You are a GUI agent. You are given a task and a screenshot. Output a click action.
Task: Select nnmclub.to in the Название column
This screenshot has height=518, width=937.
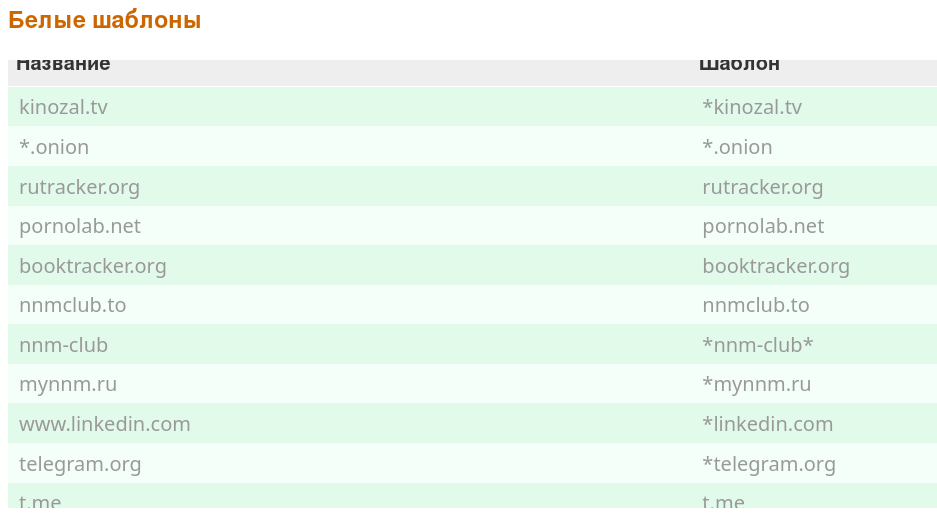coord(72,305)
